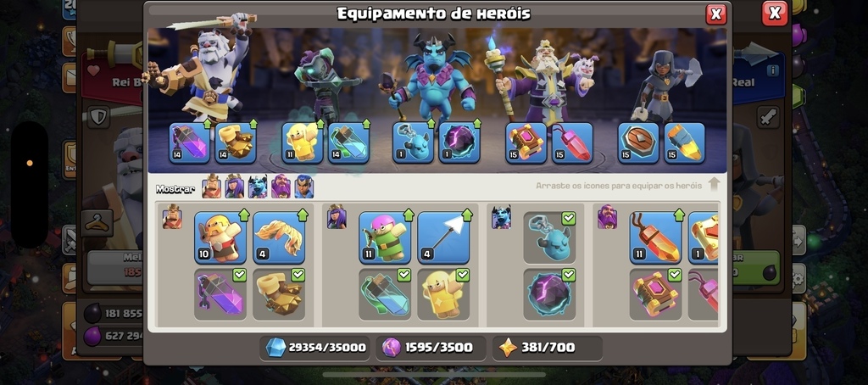The height and width of the screenshot is (385, 868).
Task: Select the Giant Arrow equipment level 4
Action: click(x=443, y=237)
